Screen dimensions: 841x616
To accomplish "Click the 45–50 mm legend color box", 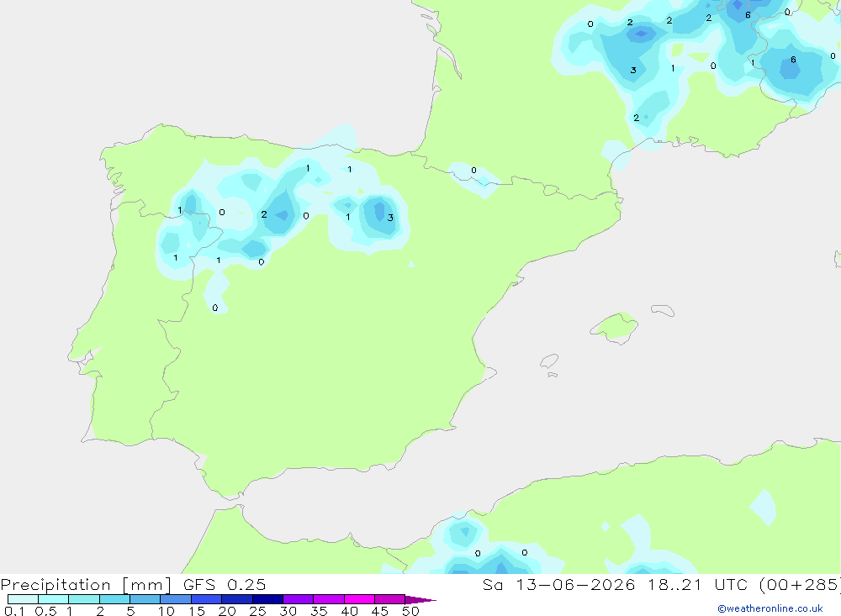I will click(390, 599).
